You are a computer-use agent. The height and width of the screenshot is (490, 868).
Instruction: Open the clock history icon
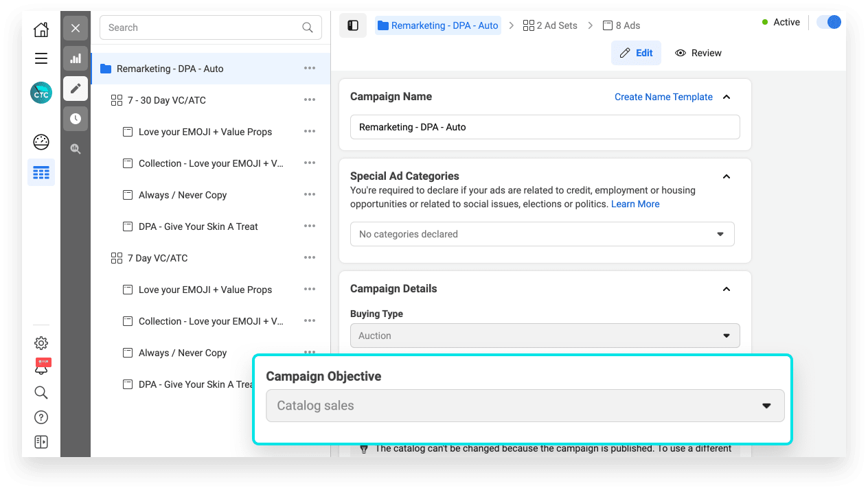click(x=76, y=119)
